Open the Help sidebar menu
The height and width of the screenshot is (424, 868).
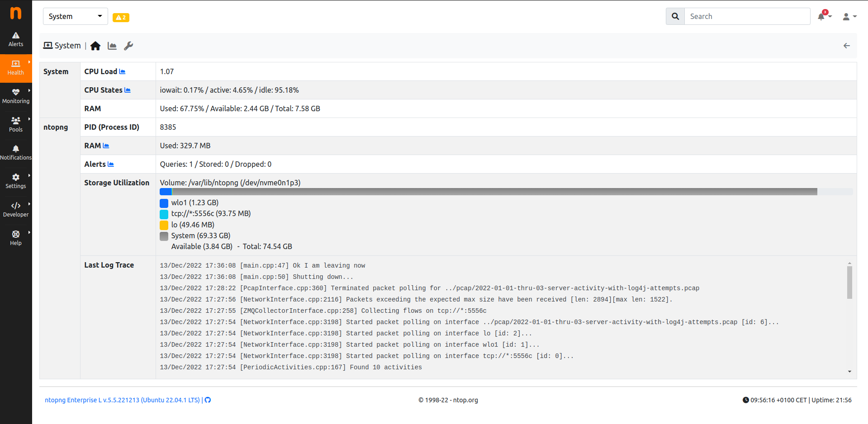click(16, 238)
